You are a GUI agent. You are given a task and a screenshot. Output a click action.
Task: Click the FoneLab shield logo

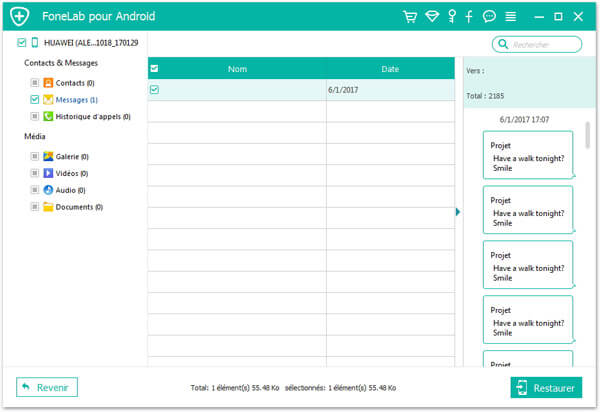coord(20,16)
